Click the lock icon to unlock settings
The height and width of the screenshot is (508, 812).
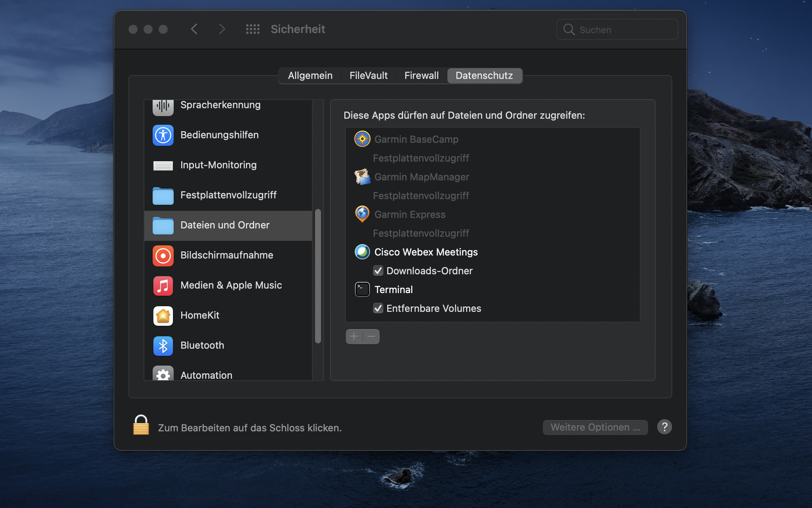point(141,425)
